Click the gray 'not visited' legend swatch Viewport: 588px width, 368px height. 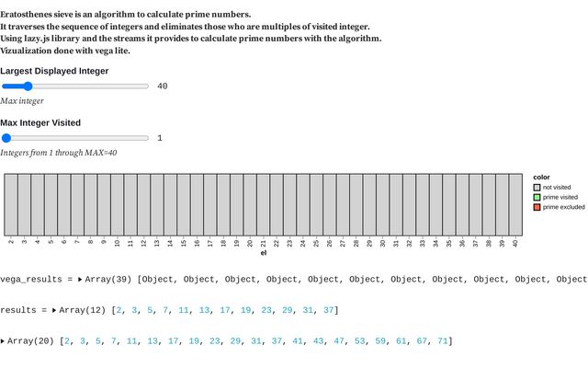pos(537,188)
